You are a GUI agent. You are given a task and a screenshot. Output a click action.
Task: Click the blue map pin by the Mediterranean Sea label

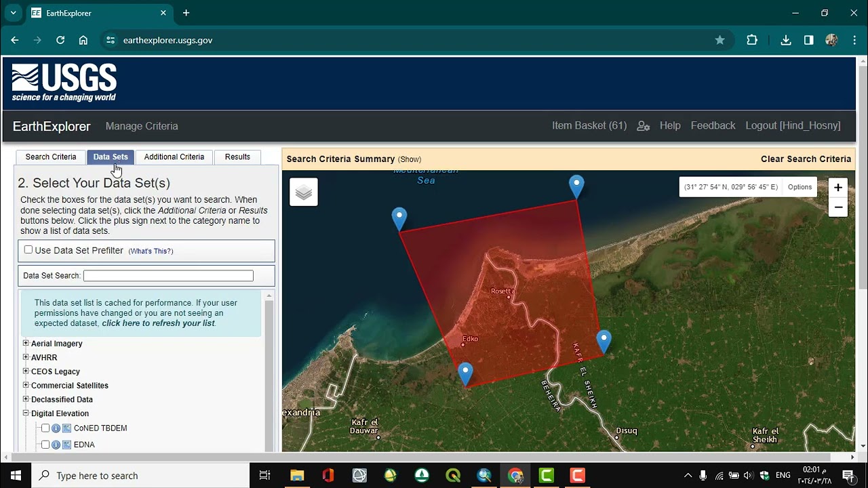tap(399, 219)
